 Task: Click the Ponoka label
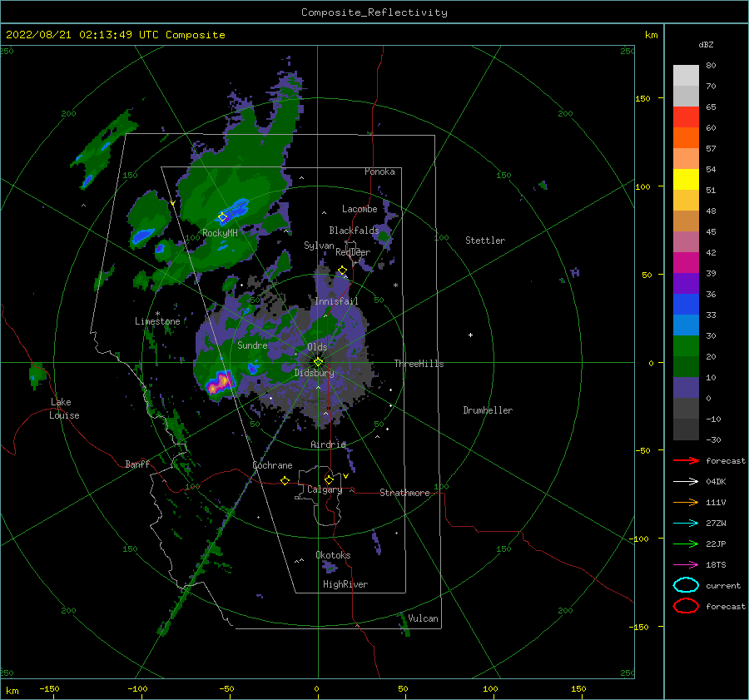379,171
